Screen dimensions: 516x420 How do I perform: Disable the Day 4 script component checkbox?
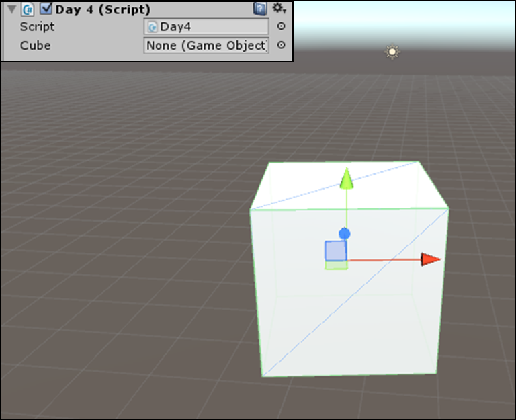(46, 9)
